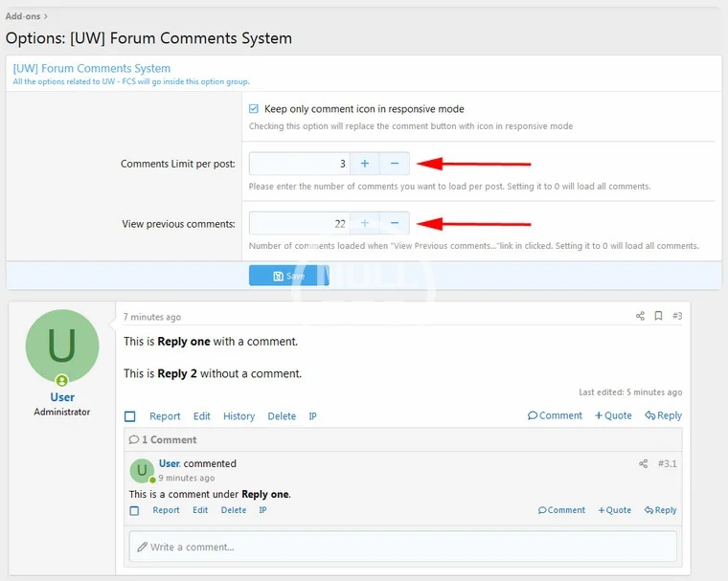Click the View previous comments number field
728x581 pixels.
click(x=299, y=223)
